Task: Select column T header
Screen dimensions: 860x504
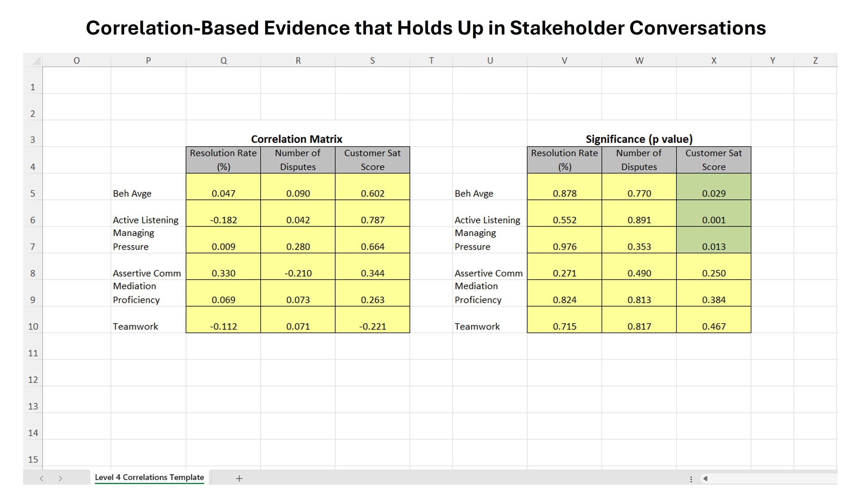Action: click(431, 61)
